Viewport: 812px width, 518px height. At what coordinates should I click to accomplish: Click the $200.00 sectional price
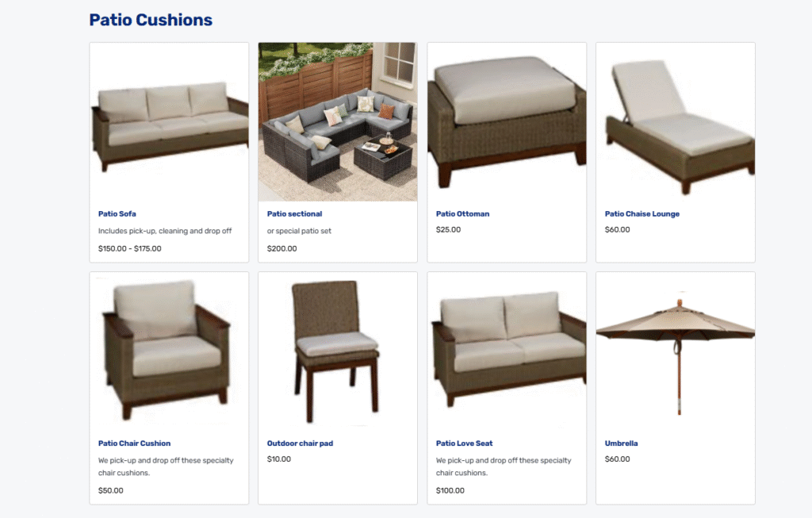coord(282,248)
